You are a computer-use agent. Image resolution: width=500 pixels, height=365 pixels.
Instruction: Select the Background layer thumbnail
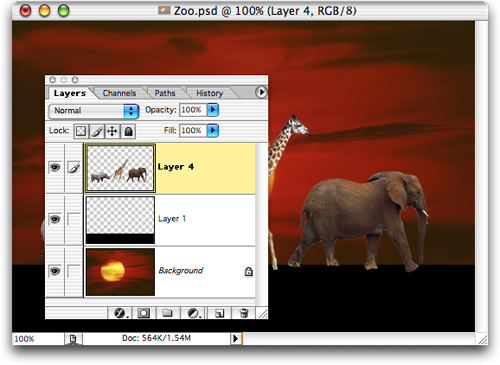pos(120,272)
